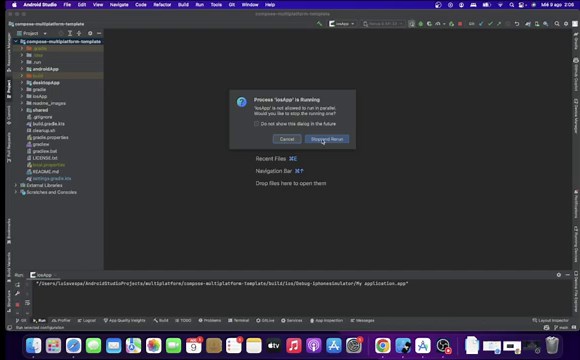580x360 pixels.
Task: Expand the shared module folder
Action: pyautogui.click(x=22, y=110)
